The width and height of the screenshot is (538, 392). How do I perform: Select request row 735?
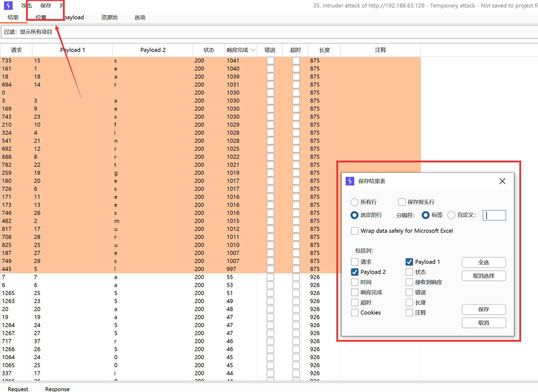[x=210, y=61]
